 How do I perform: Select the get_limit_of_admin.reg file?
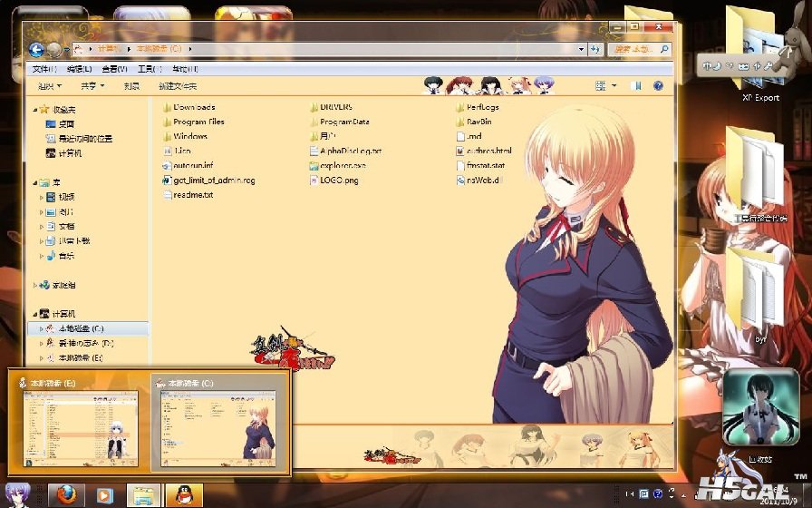pyautogui.click(x=208, y=180)
